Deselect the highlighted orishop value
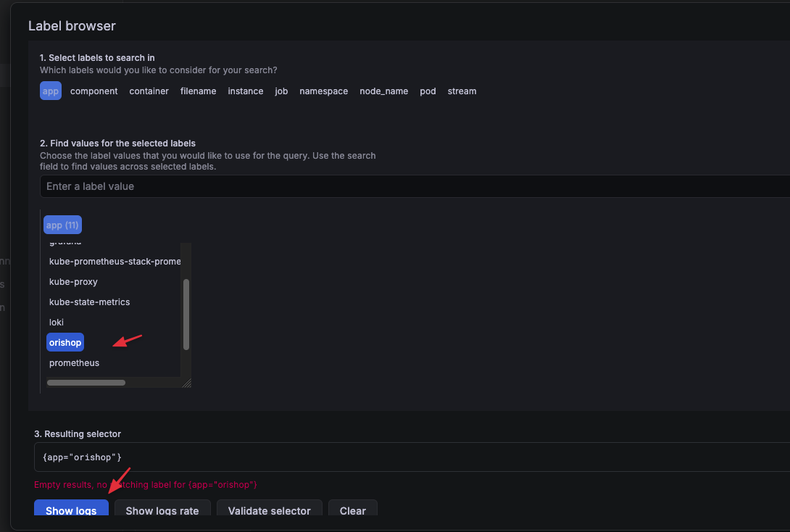 pyautogui.click(x=65, y=342)
